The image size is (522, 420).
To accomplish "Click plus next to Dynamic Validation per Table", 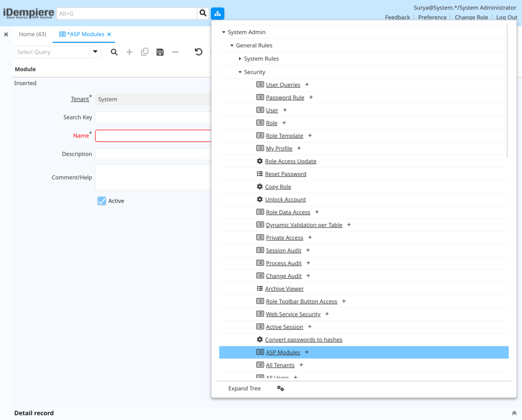I will click(349, 225).
